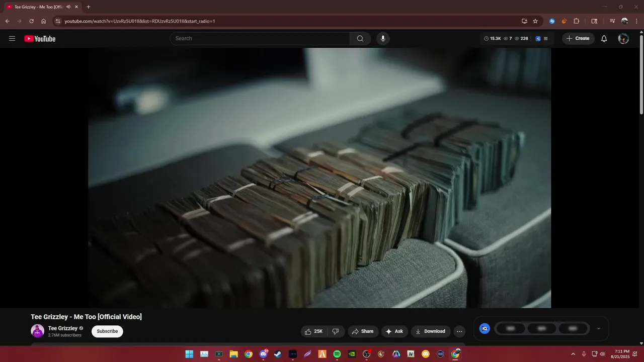Select the Tee Grizzley - Me Too tab

[x=43, y=7]
